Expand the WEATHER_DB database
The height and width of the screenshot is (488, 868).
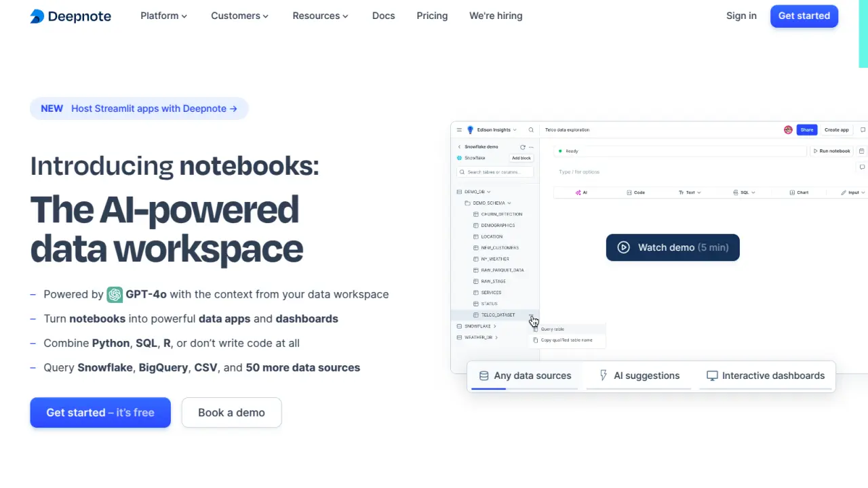coord(496,338)
